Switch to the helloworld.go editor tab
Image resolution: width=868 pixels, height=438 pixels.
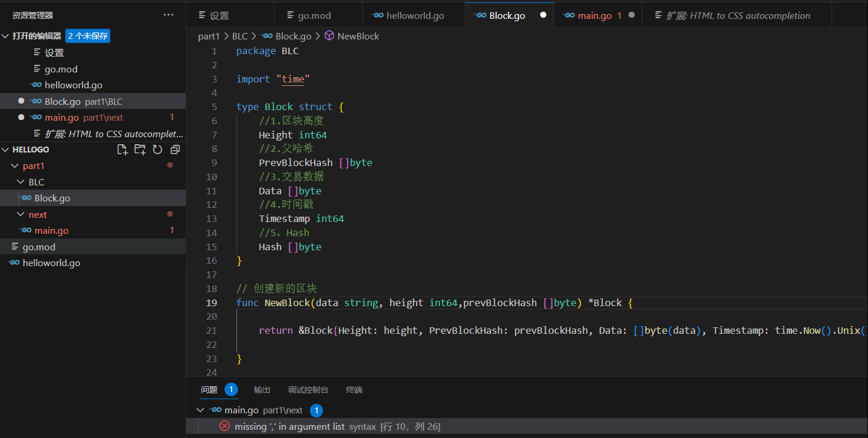click(414, 15)
